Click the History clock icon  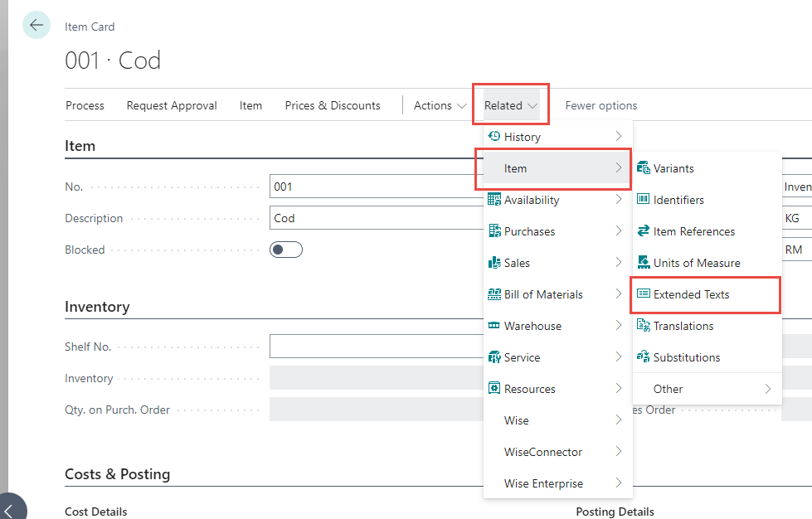[x=494, y=137]
